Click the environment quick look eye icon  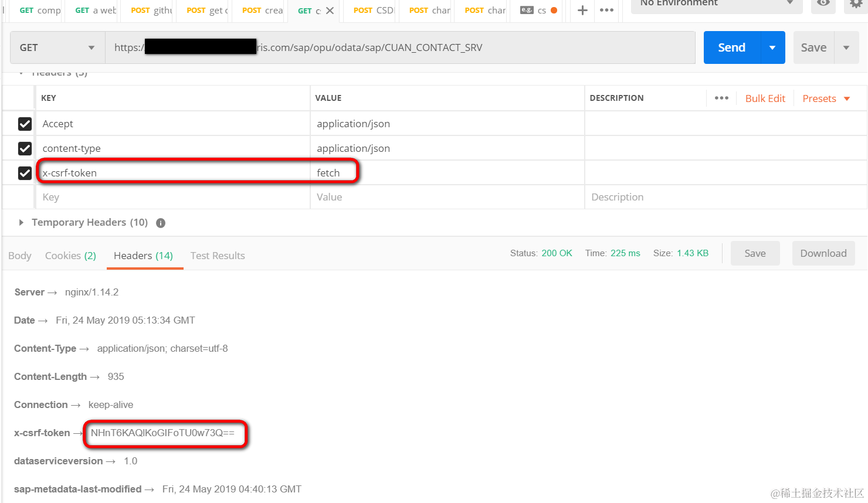pos(823,3)
